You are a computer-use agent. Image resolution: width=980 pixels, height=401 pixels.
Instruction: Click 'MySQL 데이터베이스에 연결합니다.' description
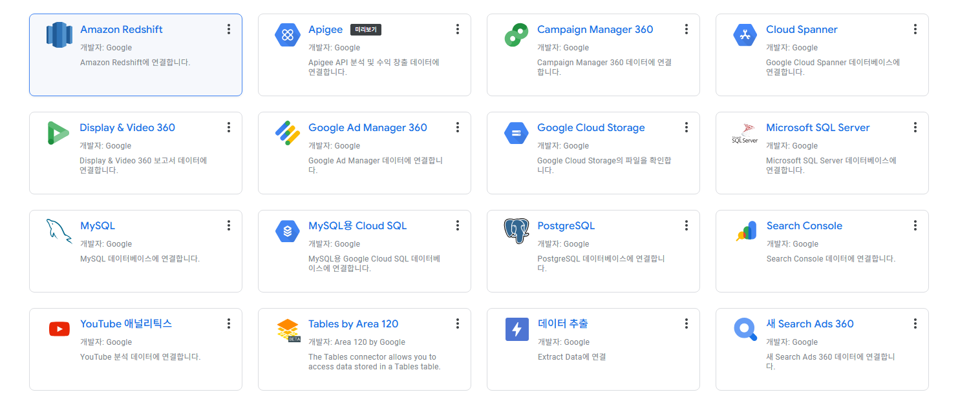coord(140,259)
